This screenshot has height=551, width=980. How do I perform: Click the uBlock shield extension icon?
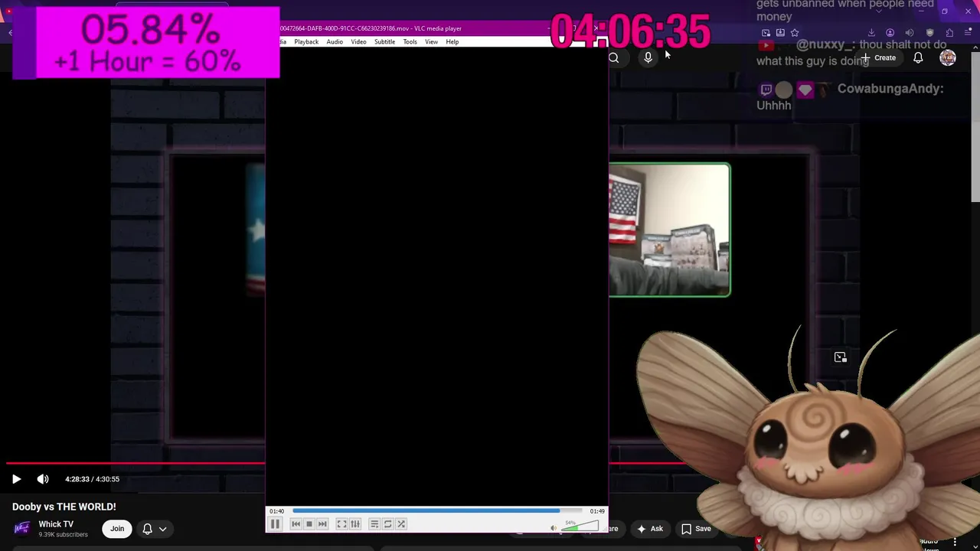[929, 33]
